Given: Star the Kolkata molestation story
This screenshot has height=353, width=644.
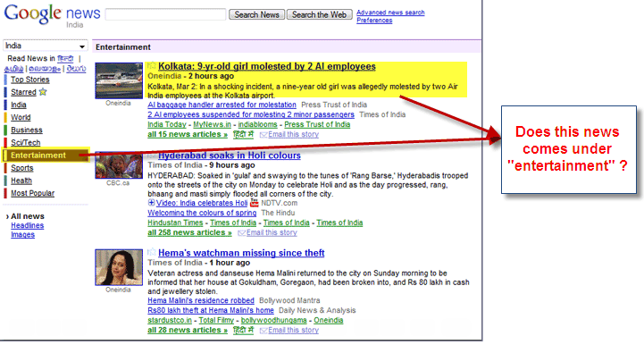Looking at the screenshot, I should click(152, 66).
